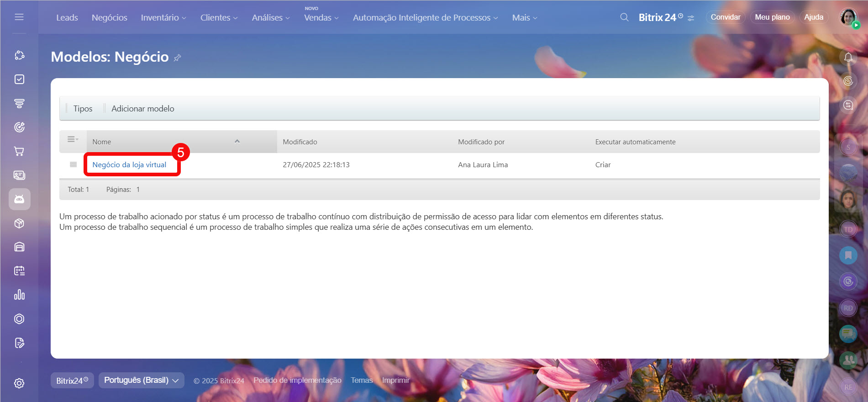Open the document signing icon in sidebar
Viewport: 868px width, 402px height.
tap(19, 343)
